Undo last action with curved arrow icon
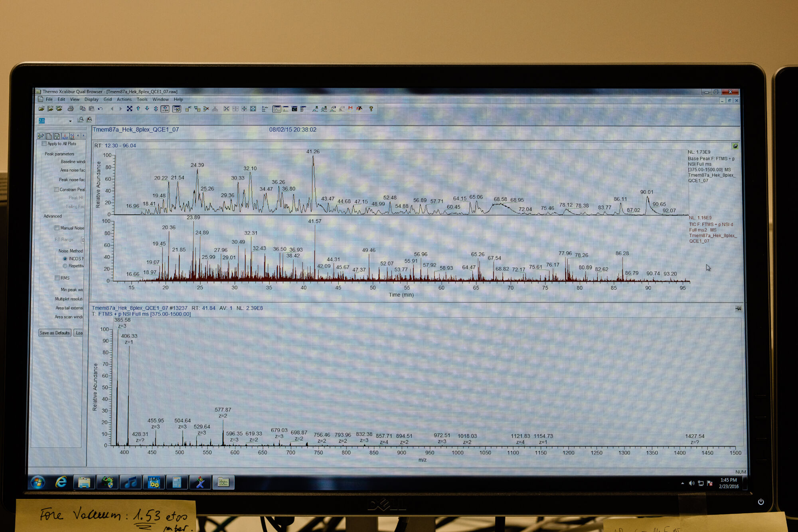 (x=100, y=109)
